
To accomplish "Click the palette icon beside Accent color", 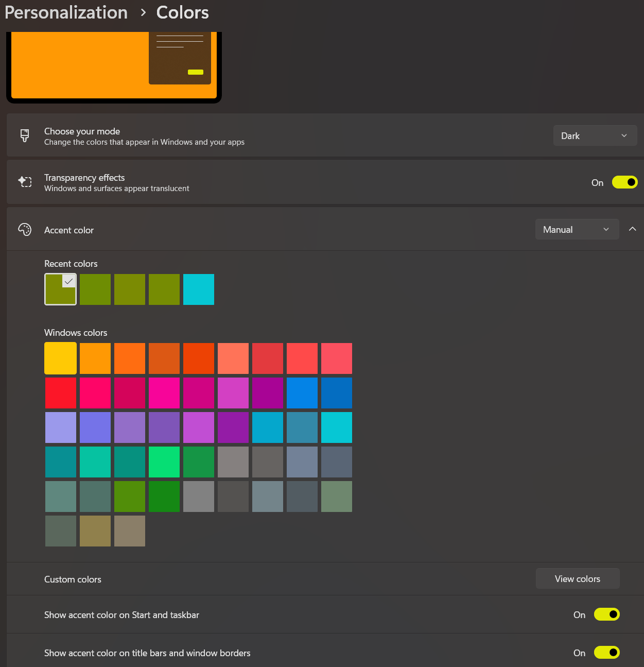I will (x=25, y=229).
